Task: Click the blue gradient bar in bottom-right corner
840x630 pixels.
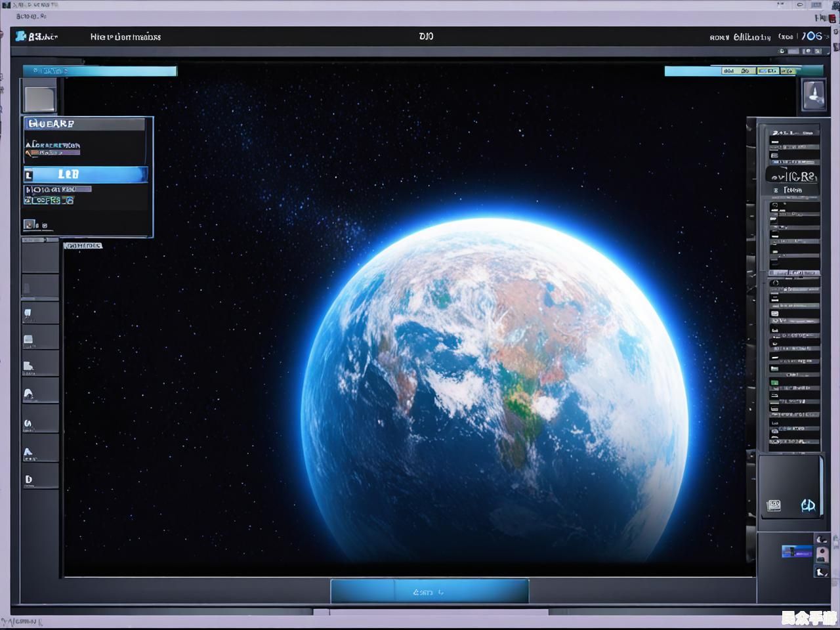Action: (797, 551)
